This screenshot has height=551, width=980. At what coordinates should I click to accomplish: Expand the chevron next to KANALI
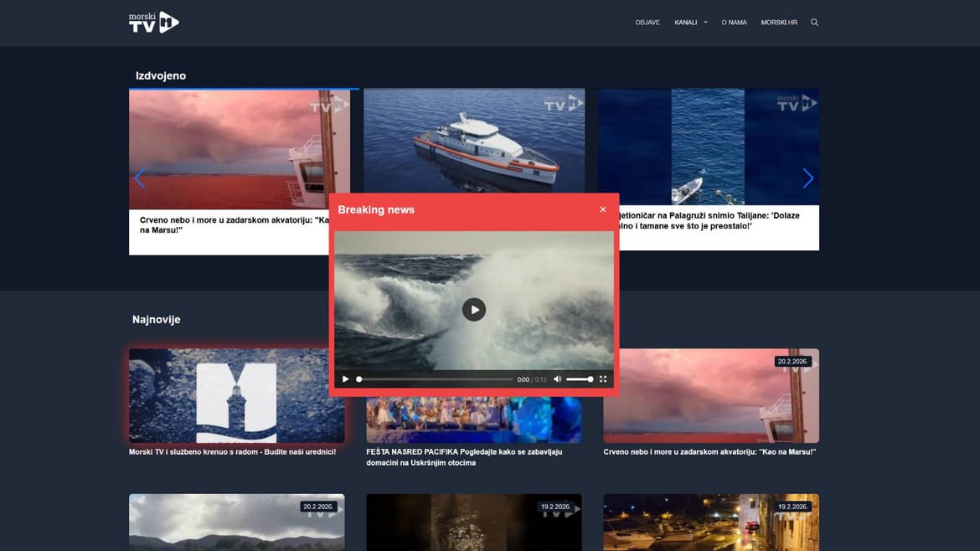(704, 22)
